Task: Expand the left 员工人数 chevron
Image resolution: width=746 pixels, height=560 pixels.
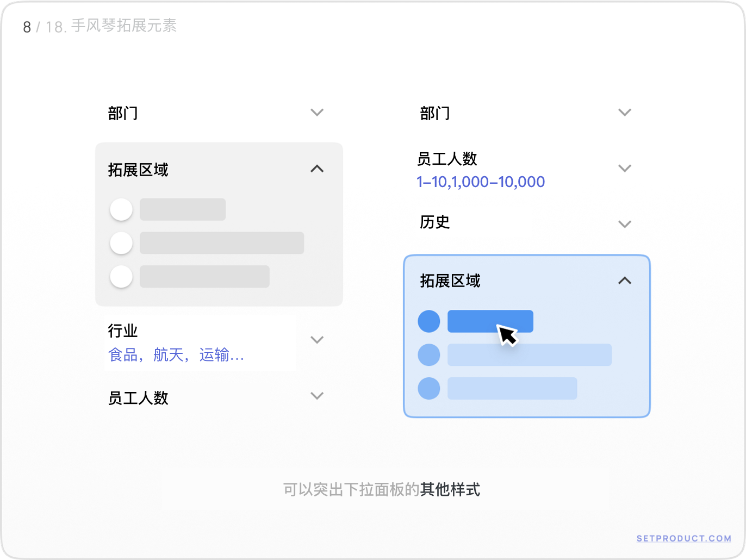Action: coord(317,396)
